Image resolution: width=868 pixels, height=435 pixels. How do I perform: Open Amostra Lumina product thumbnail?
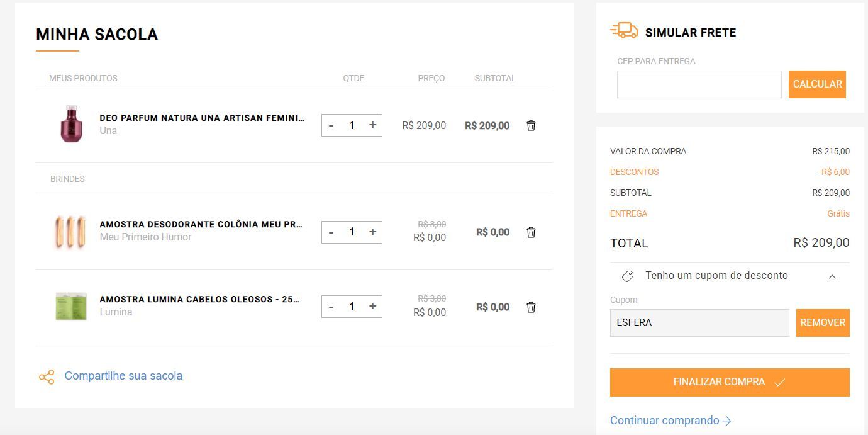70,306
